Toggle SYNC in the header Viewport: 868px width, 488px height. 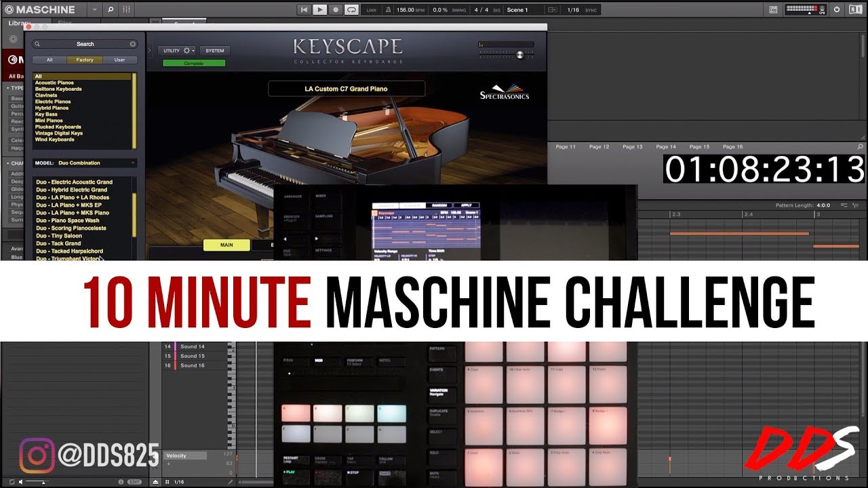point(591,10)
